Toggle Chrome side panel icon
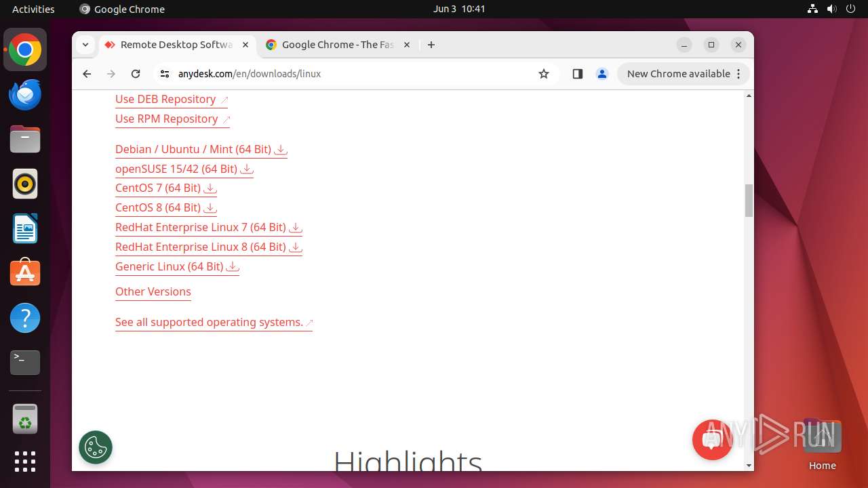 pos(578,74)
